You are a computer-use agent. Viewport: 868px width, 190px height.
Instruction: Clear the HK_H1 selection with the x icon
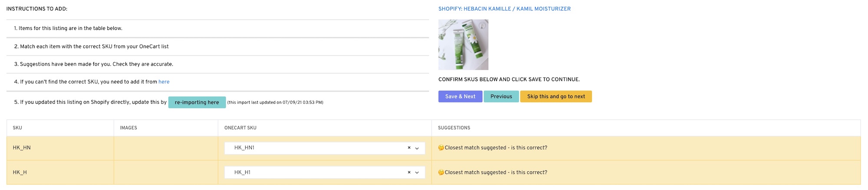pos(409,173)
